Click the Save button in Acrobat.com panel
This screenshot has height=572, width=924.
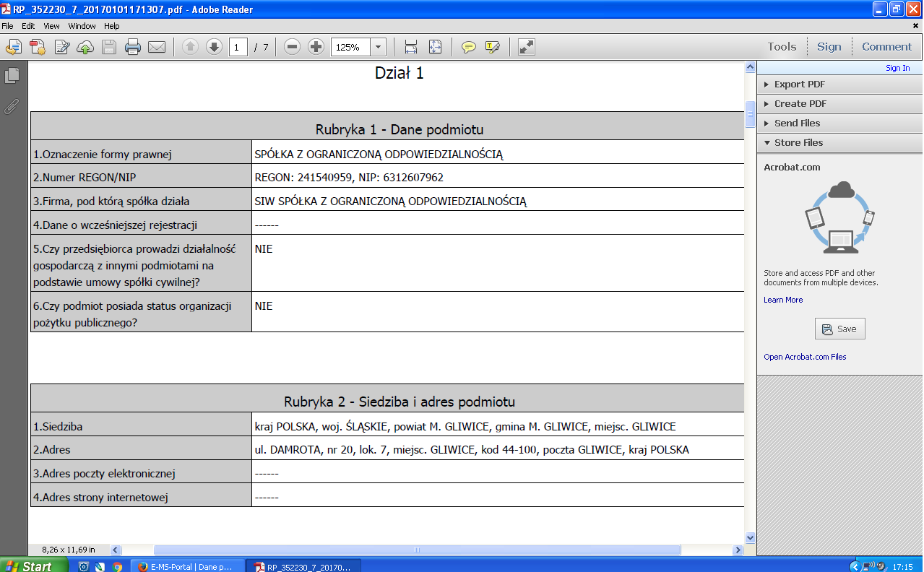point(839,329)
